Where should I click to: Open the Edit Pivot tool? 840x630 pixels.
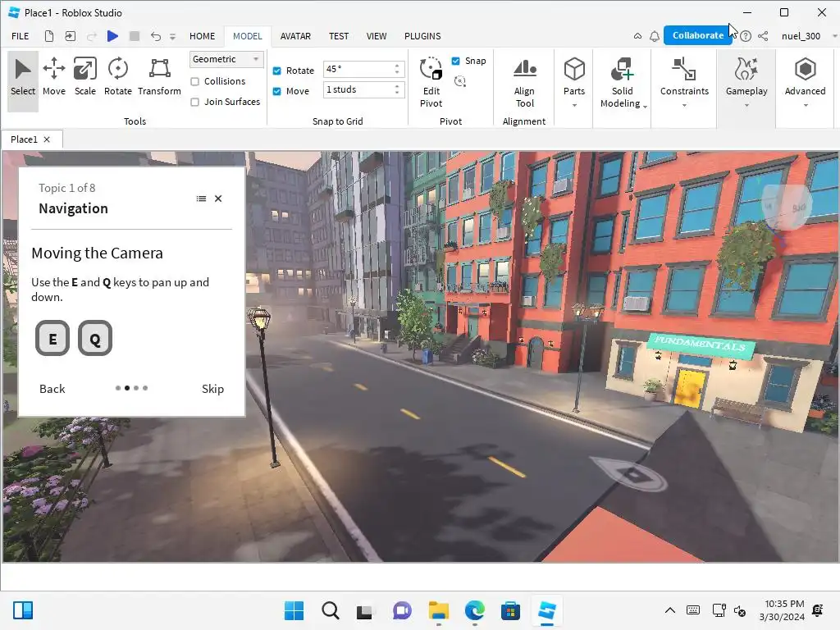click(x=431, y=81)
